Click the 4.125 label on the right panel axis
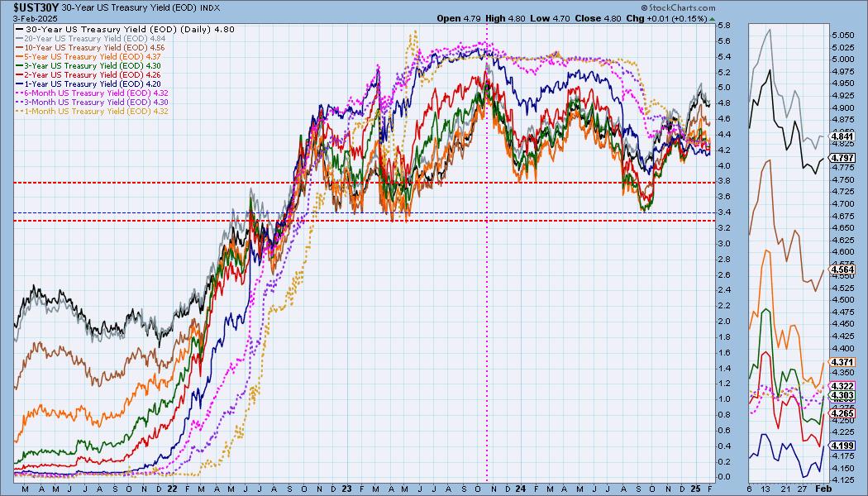 844,480
